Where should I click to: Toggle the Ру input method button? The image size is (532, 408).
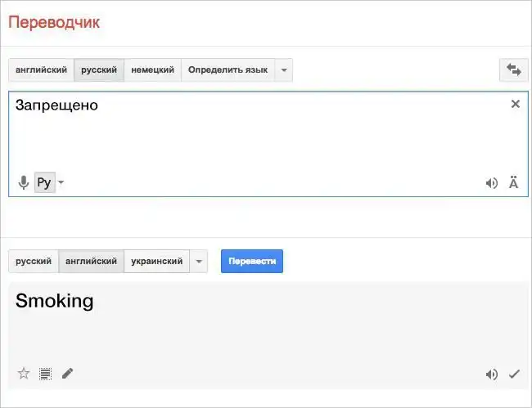pos(44,182)
